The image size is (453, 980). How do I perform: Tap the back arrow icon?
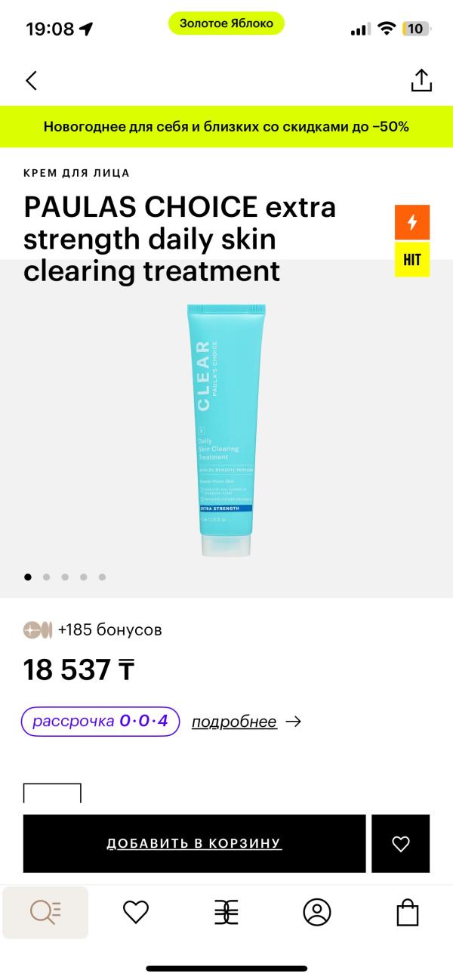click(31, 81)
